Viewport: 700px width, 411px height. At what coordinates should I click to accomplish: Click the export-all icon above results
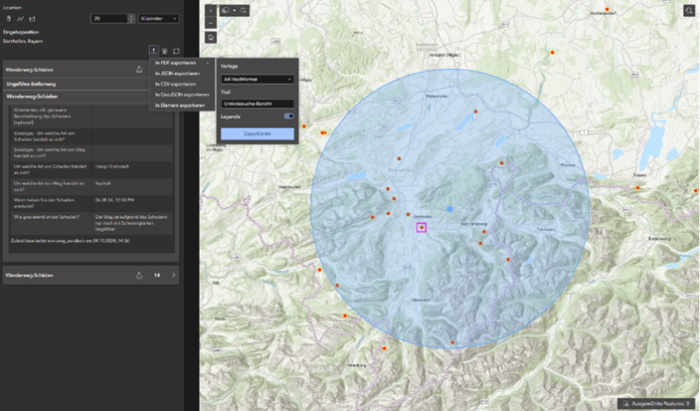(153, 51)
